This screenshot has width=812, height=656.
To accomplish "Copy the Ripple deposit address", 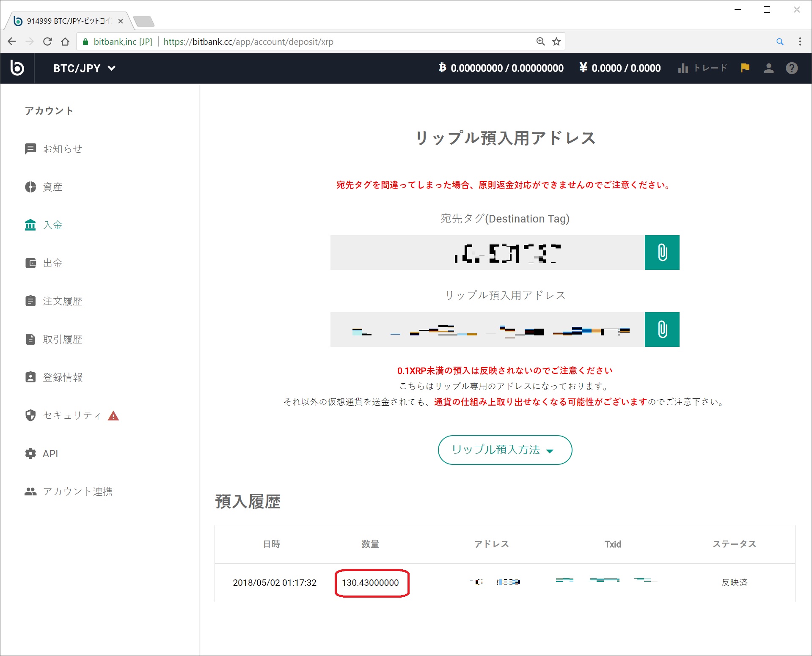I will (662, 329).
